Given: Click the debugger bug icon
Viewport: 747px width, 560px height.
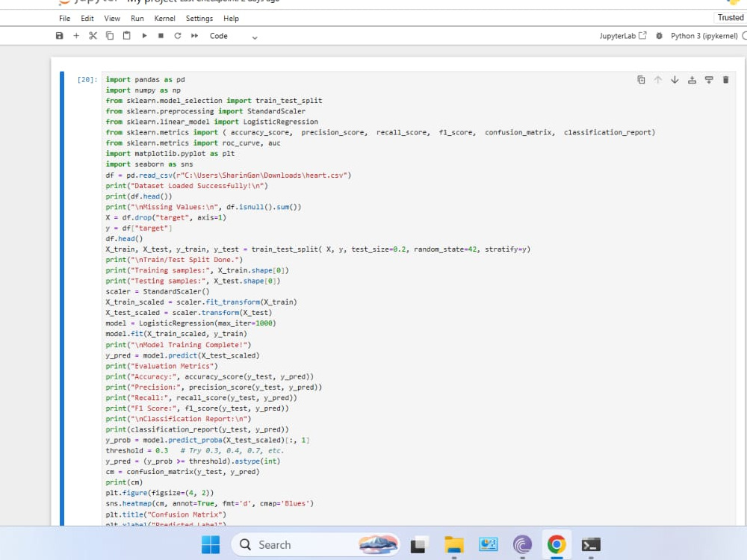Looking at the screenshot, I should 660,36.
